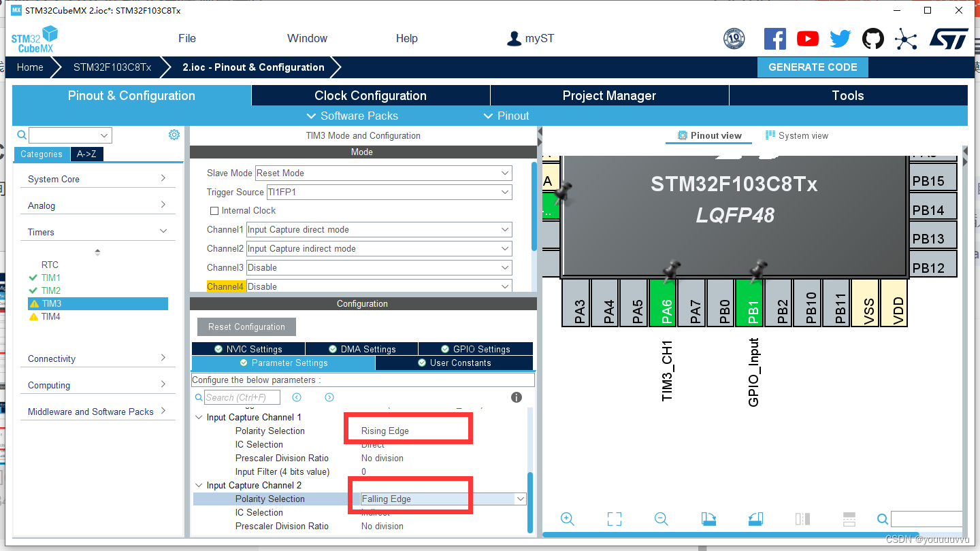The width and height of the screenshot is (980, 551).
Task: Fit the chip to the pinout view
Action: [615, 519]
